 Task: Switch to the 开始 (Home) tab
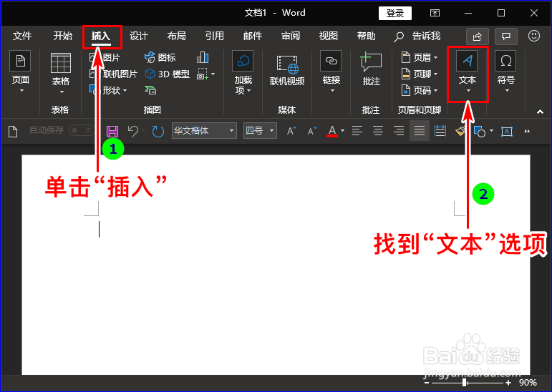click(63, 36)
